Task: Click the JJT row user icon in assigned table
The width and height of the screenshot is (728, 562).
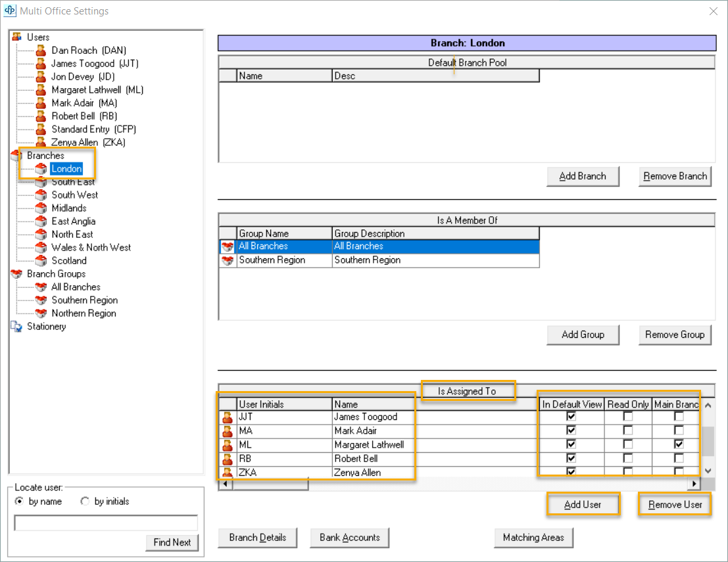Action: (x=228, y=417)
